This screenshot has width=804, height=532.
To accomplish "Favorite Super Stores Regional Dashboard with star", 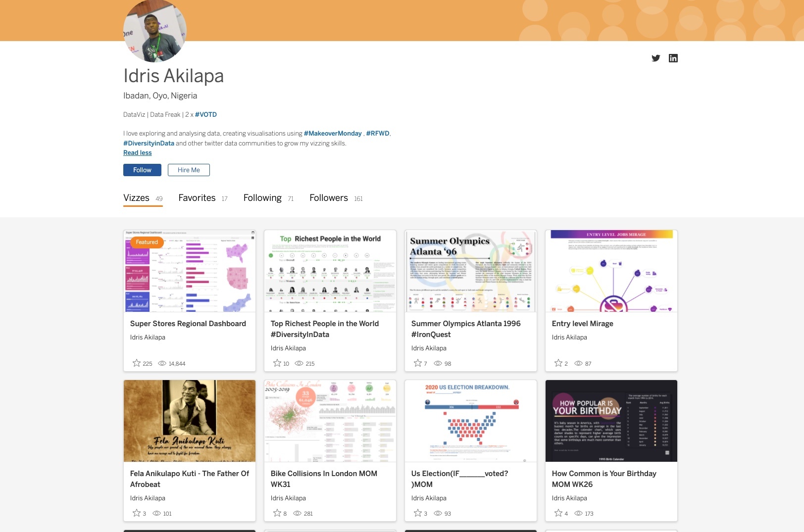I will pos(137,363).
